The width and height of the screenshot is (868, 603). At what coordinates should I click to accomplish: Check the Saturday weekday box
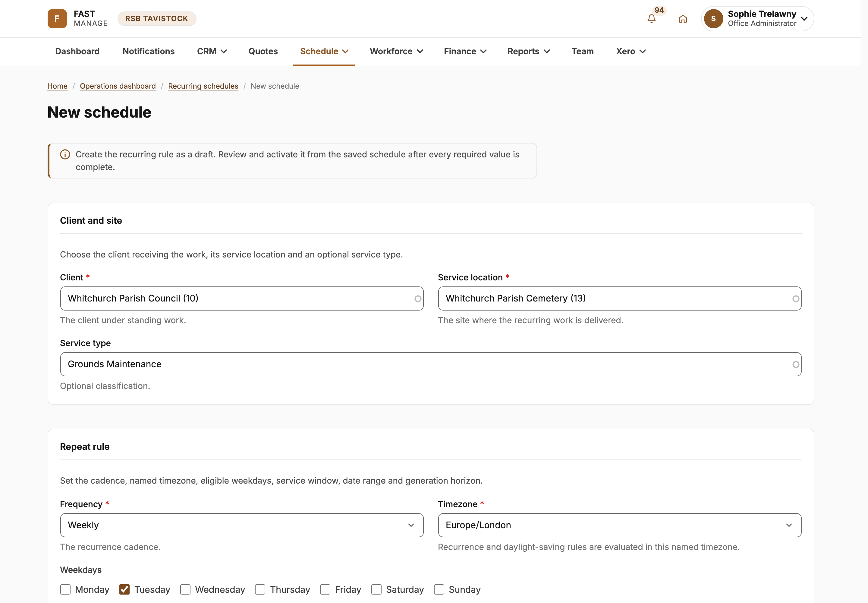(376, 589)
